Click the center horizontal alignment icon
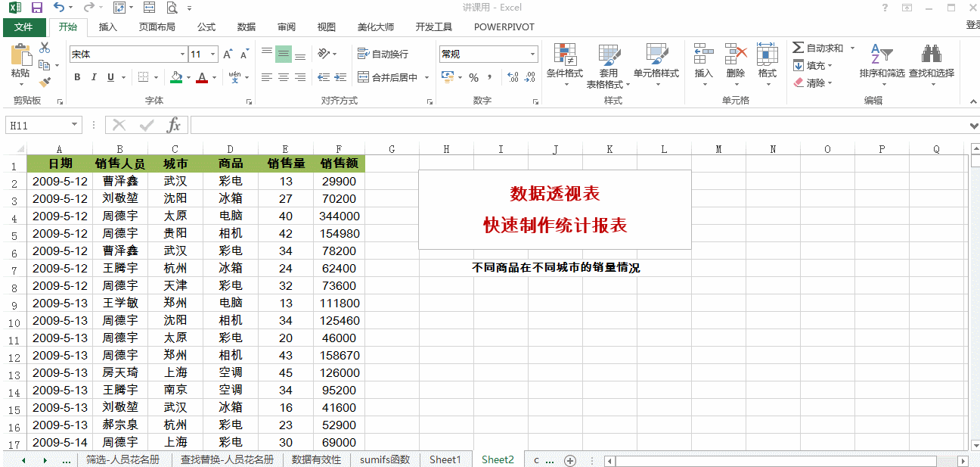The image size is (980, 467). pos(284,77)
